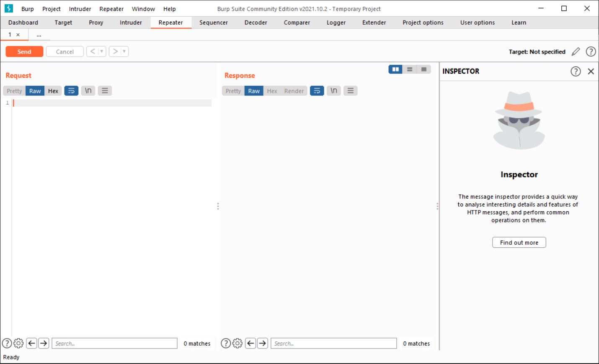This screenshot has width=599, height=364.
Task: Close Repeater tab 1
Action: (x=18, y=35)
